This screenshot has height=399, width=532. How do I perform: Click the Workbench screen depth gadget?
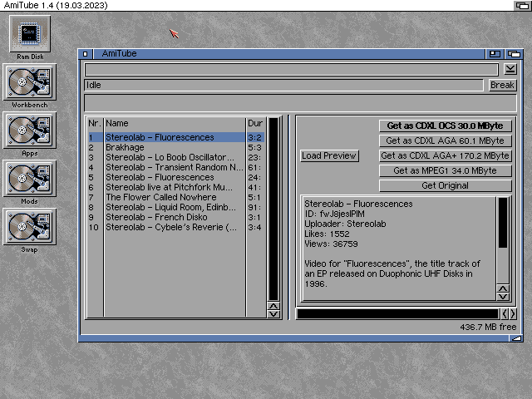(x=522, y=6)
